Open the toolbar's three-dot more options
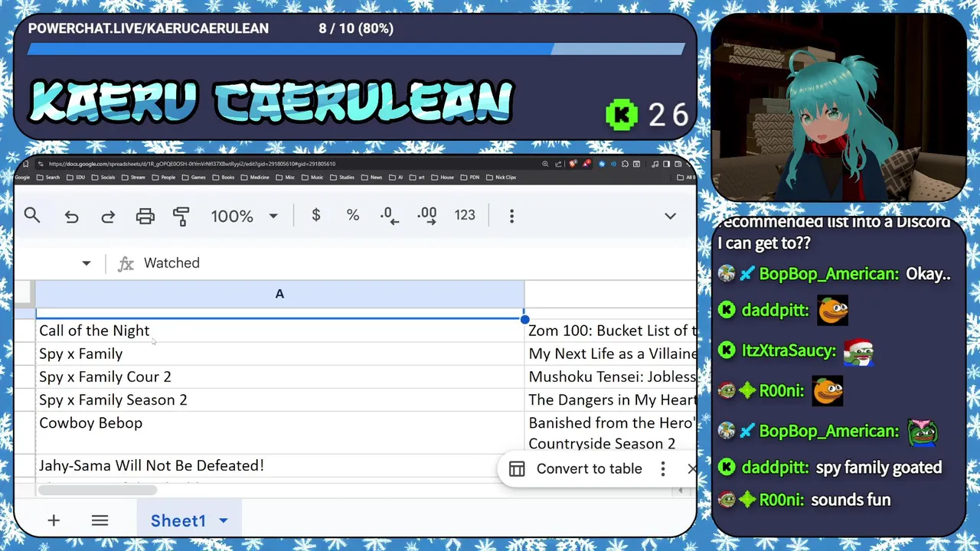 tap(512, 216)
